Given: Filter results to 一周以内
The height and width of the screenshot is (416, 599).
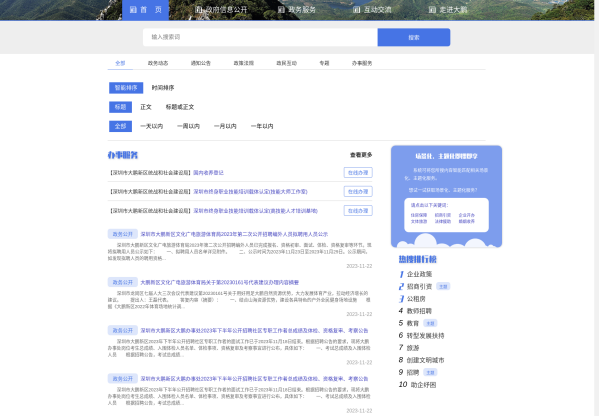Looking at the screenshot, I should [x=188, y=126].
